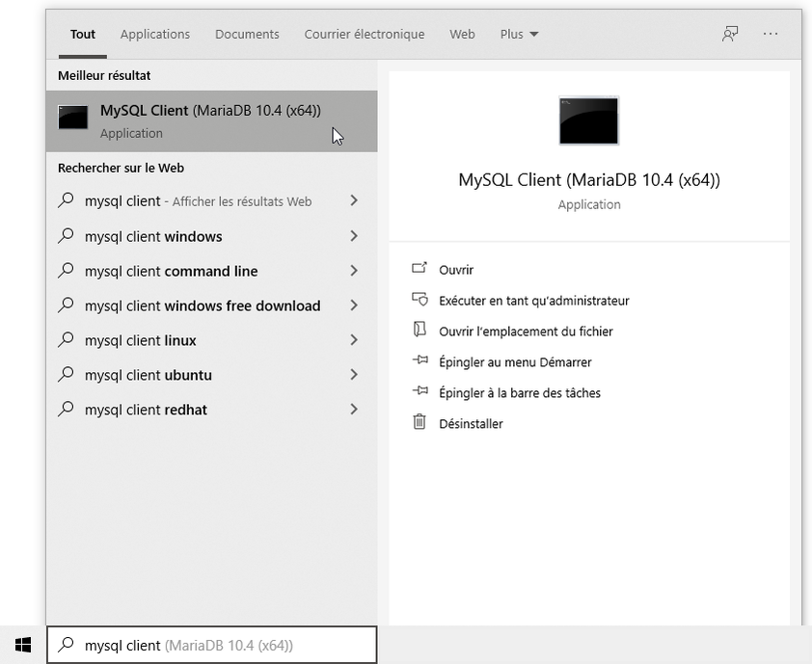Image resolution: width=812 pixels, height=664 pixels.
Task: Click the magnifier icon next to 'mysql client windows'
Action: (66, 235)
